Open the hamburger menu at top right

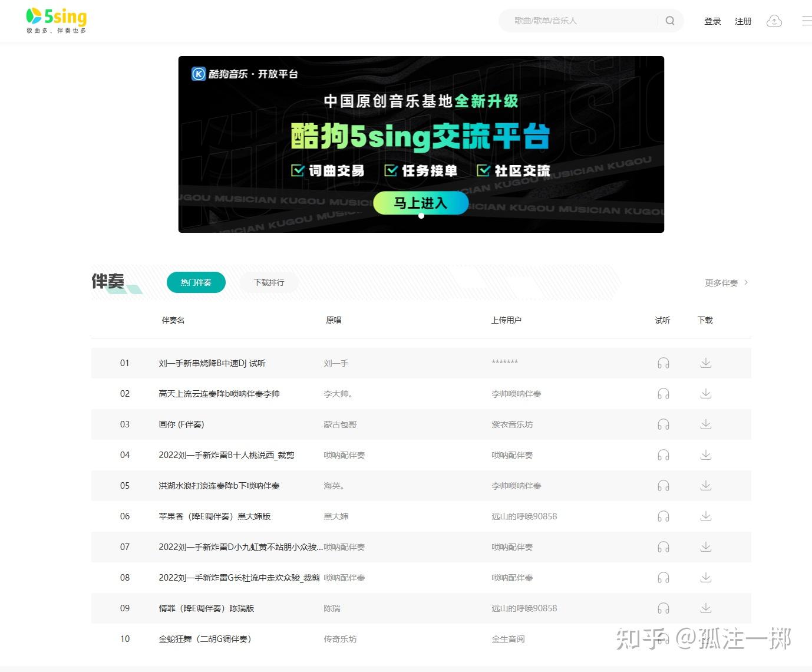[806, 20]
